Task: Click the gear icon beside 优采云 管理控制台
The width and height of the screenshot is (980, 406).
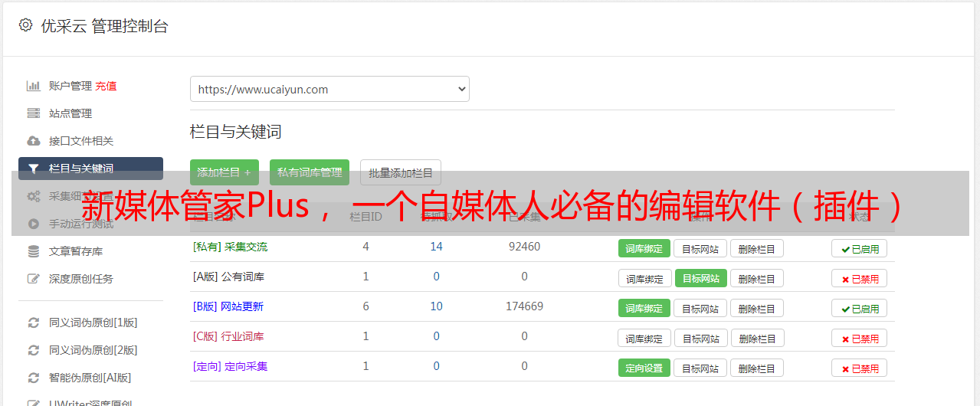Action: tap(25, 25)
